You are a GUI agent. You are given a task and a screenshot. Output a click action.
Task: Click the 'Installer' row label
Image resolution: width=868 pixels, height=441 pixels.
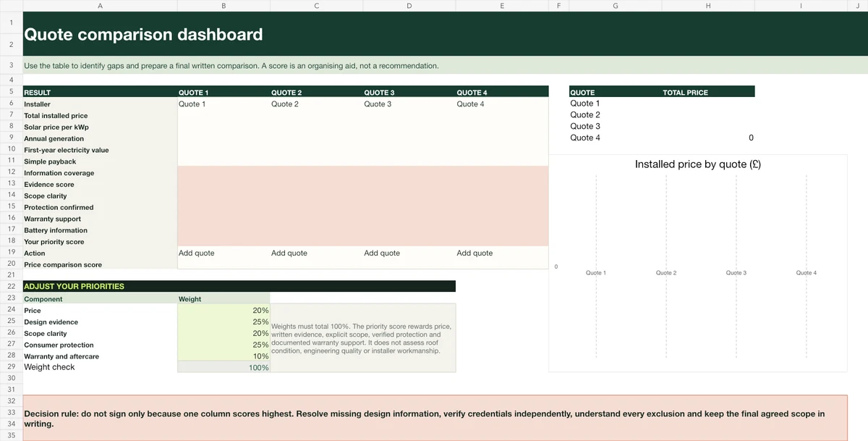pos(38,104)
